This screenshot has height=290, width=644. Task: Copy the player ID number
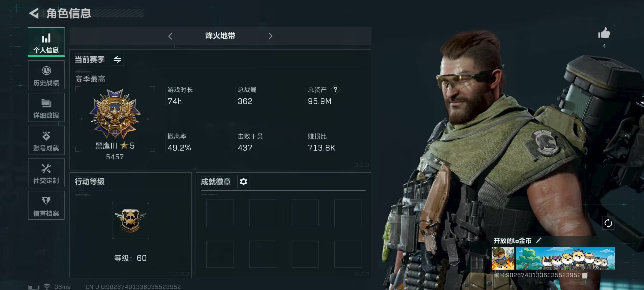click(585, 275)
